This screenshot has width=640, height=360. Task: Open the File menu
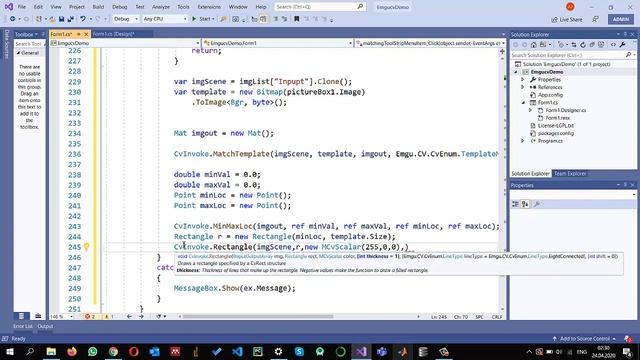click(x=22, y=7)
